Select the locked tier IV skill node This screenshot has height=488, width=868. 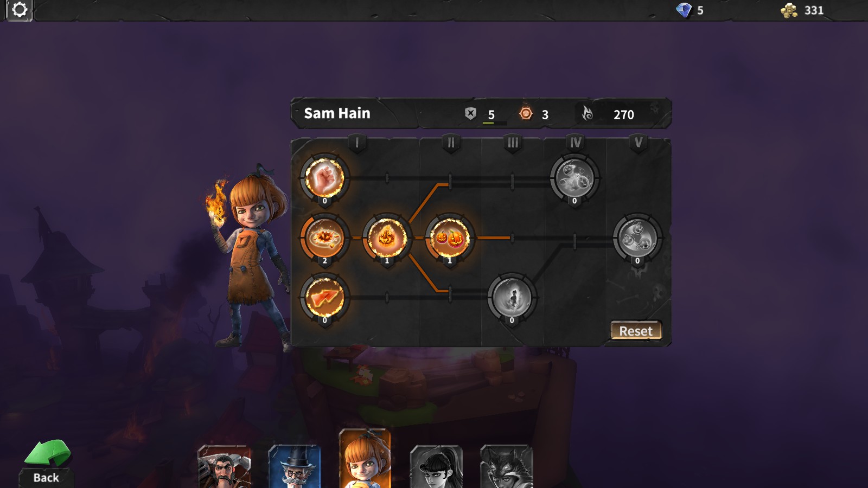coord(575,178)
